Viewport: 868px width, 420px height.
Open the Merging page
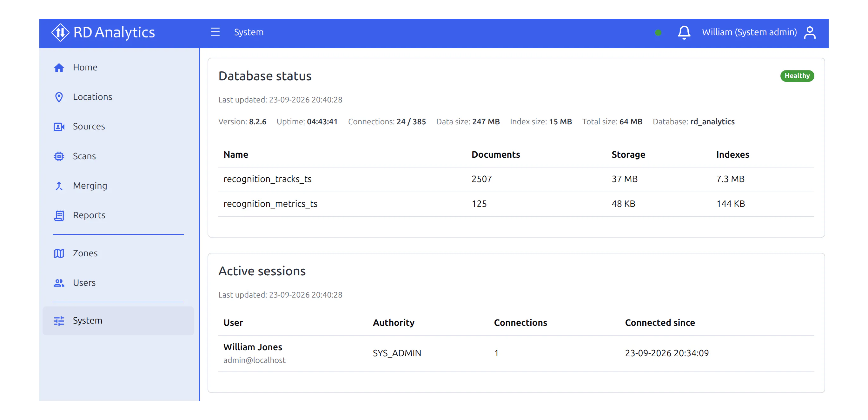[118, 186]
